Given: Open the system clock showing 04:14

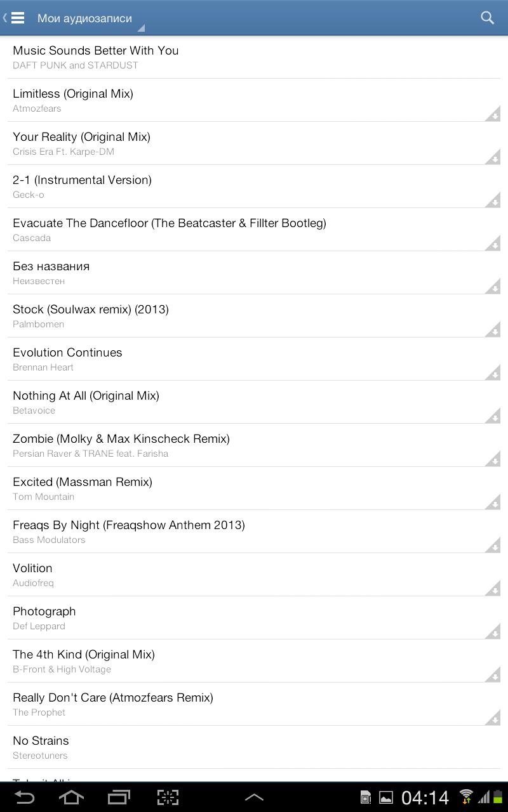Looking at the screenshot, I should pyautogui.click(x=425, y=797).
